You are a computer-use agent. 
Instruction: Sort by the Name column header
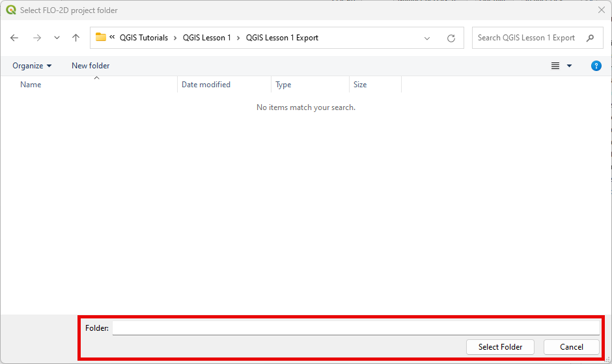point(31,85)
